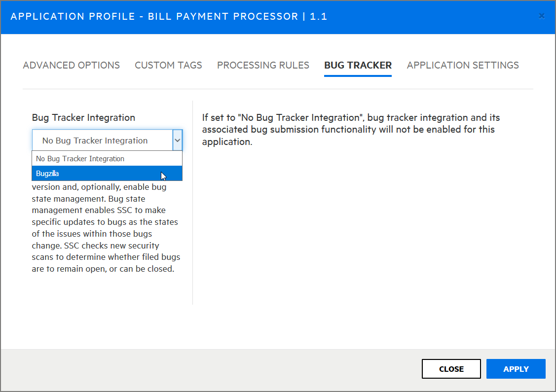Click the vertical divider between panels

(192, 222)
